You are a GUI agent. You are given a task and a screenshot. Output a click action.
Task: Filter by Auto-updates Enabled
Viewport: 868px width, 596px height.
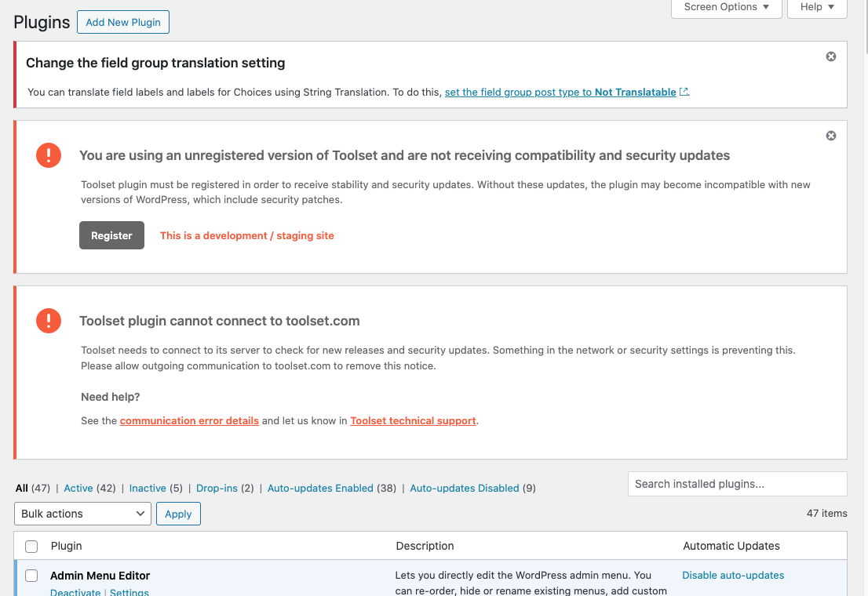coord(320,488)
